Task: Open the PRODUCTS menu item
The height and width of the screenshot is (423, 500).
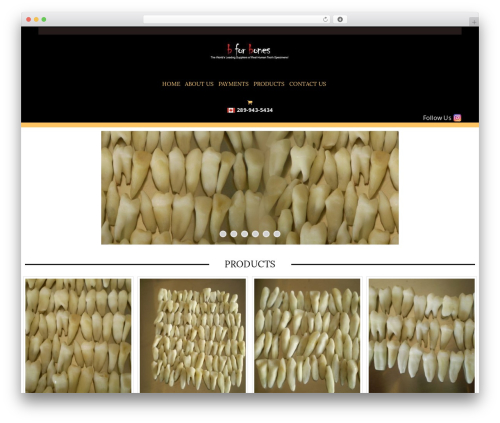Action: (269, 84)
